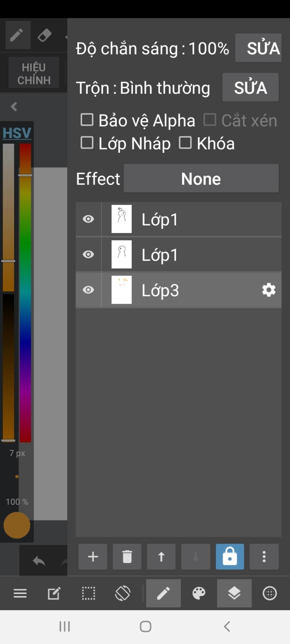Viewport: 290px width, 644px height.
Task: Tap SỬA next to Trộn blend mode
Action: [250, 87]
